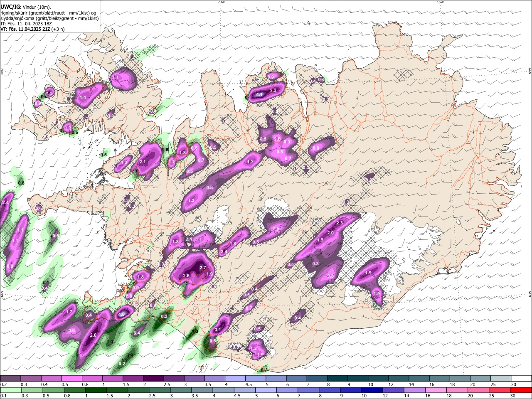The width and height of the screenshot is (532, 399).
Task: Click the '3.1' precipitation value on the map
Action: pos(218,330)
